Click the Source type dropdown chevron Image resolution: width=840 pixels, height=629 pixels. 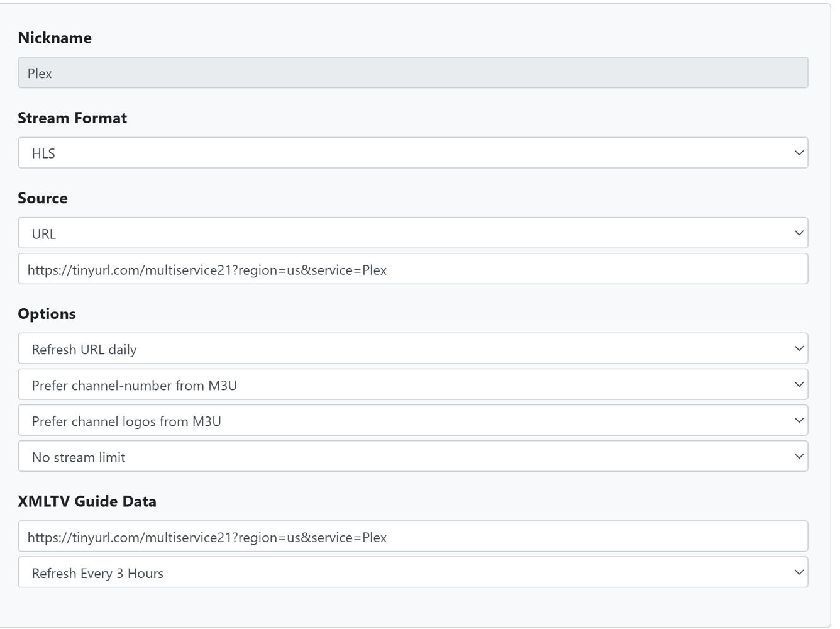799,232
